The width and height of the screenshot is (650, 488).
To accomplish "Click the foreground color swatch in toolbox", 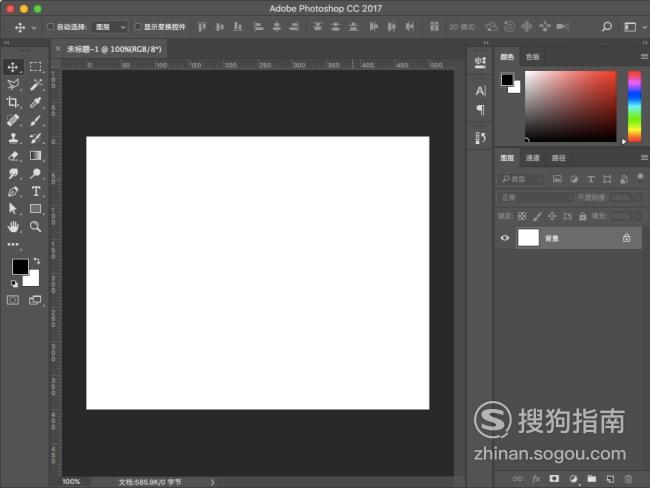I will [19, 266].
